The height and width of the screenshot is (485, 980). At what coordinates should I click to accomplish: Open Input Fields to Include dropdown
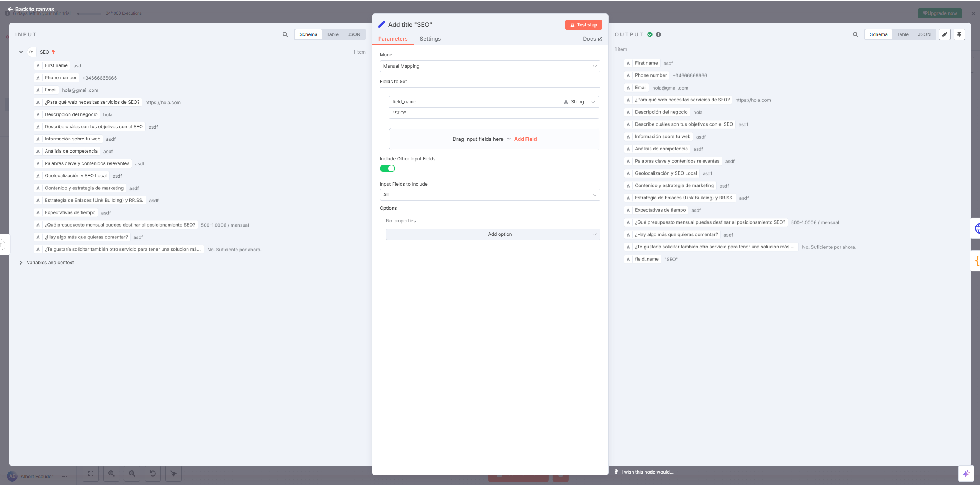coord(490,195)
